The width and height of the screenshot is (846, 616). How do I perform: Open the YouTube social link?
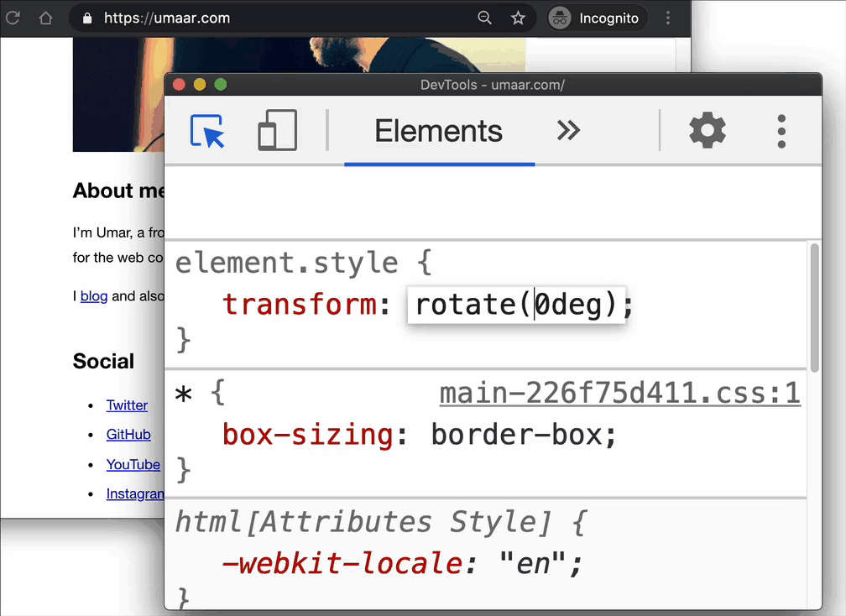tap(133, 464)
